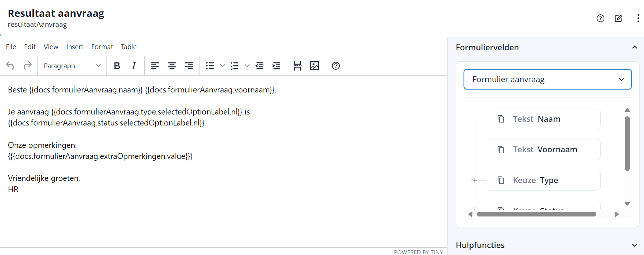
Task: Open the Paragraph style dropdown
Action: tap(72, 66)
